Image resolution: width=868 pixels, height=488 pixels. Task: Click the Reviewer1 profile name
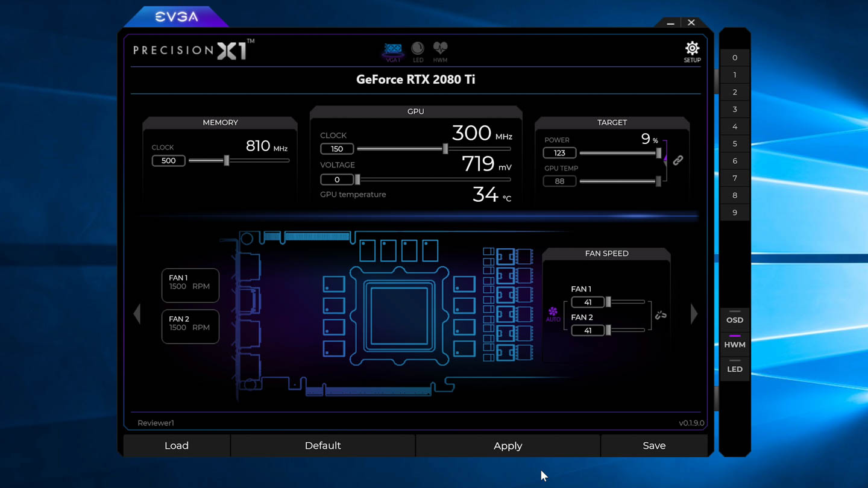156,423
